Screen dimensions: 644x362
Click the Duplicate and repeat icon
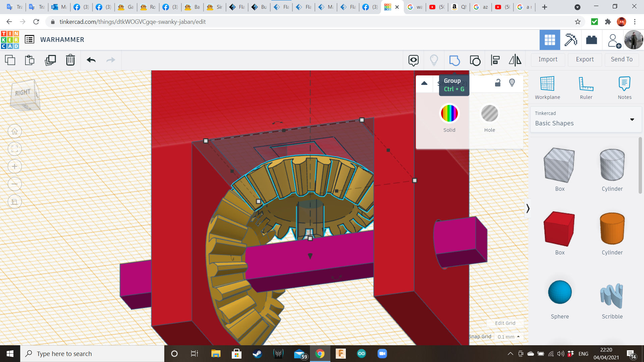click(x=50, y=60)
